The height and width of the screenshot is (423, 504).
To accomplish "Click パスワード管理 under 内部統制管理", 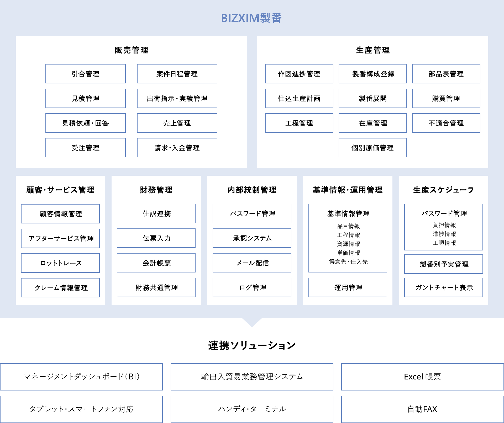I will 252,213.
